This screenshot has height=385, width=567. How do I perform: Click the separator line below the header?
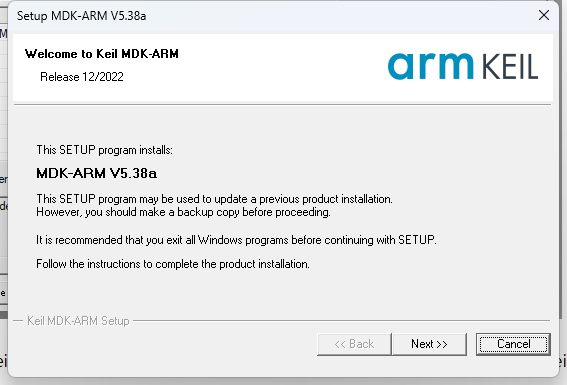283,104
